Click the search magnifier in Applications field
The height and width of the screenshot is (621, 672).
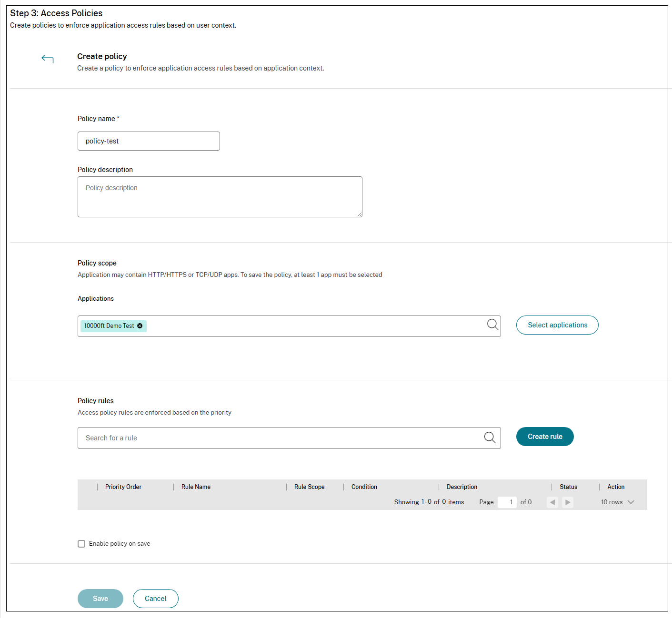tap(492, 325)
